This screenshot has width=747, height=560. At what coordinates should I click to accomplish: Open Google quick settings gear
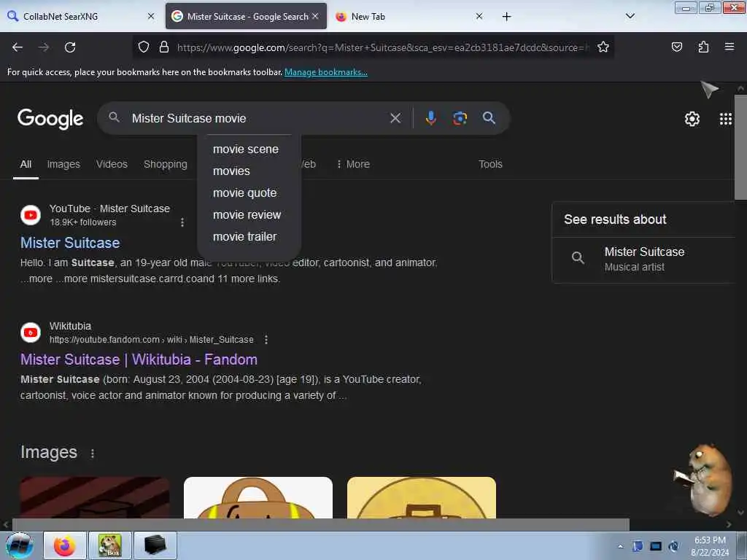coord(692,119)
